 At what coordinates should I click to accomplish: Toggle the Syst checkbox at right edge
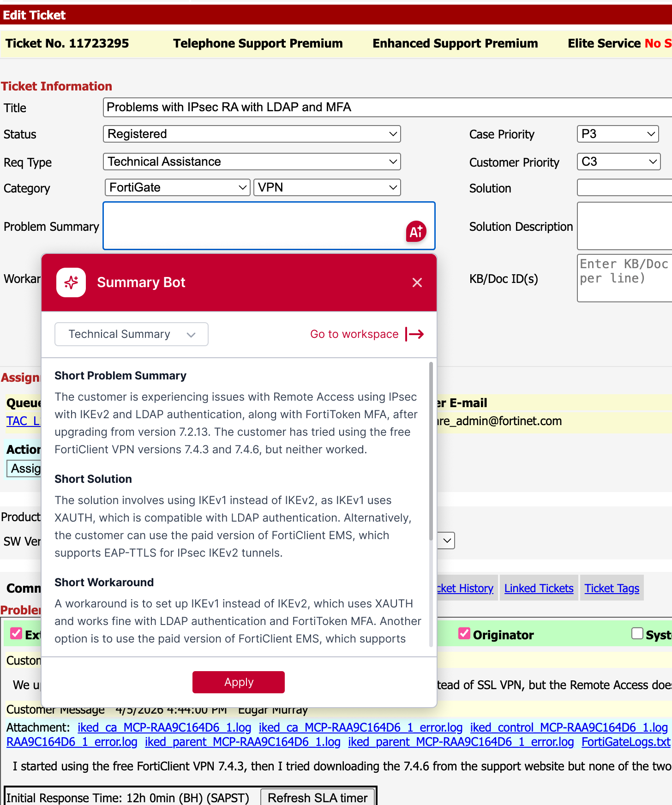[x=637, y=633]
